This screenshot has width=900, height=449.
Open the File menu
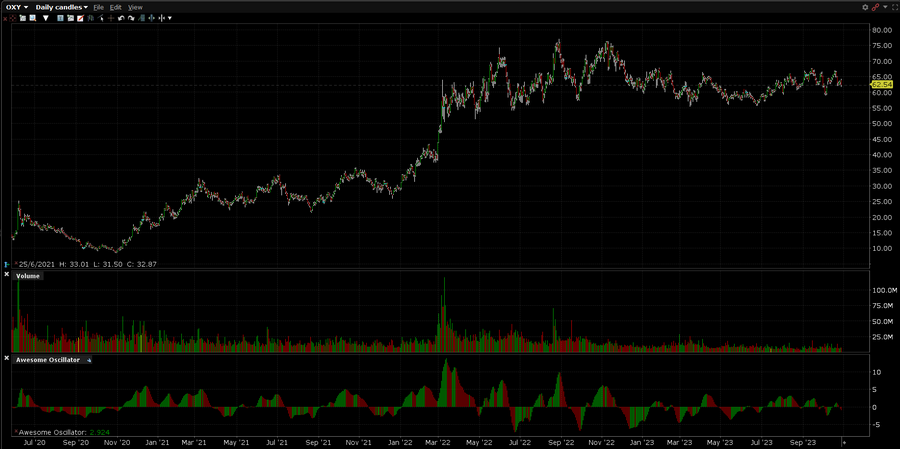pos(99,7)
